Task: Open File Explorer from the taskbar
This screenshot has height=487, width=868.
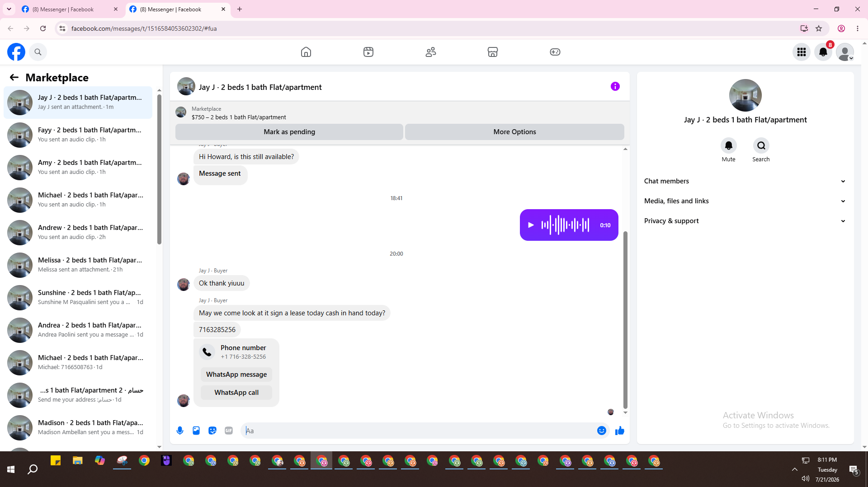Action: 78,461
